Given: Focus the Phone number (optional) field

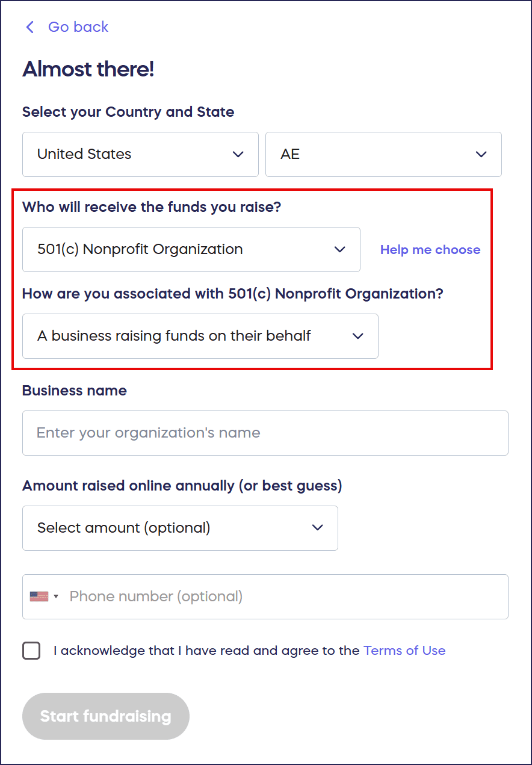Looking at the screenshot, I should click(283, 596).
